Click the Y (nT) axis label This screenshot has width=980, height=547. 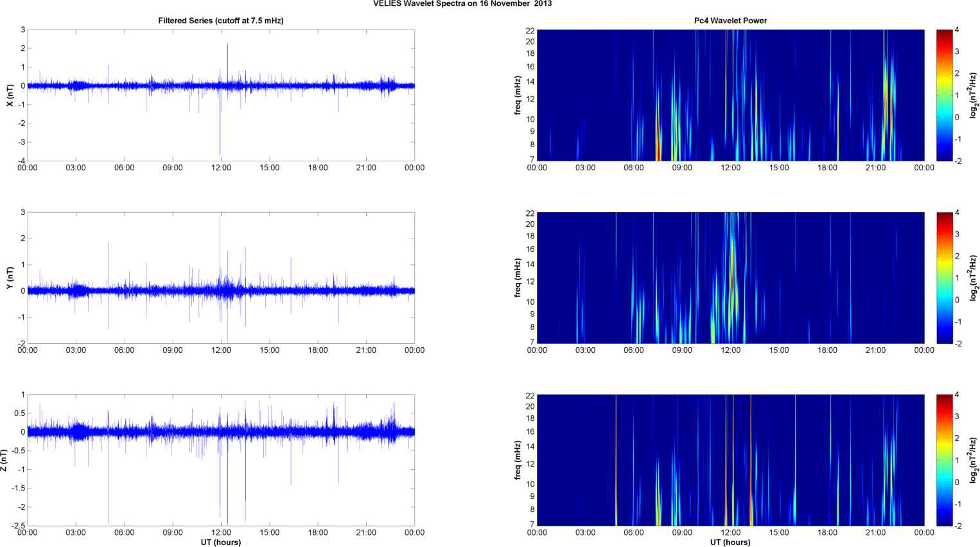coord(10,278)
